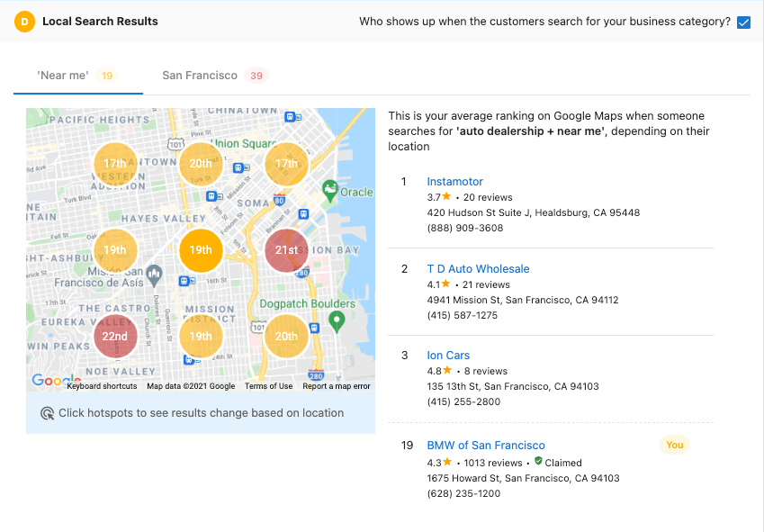Click the Mission San Francisco de Asís marker
The image size is (764, 532).
154,273
